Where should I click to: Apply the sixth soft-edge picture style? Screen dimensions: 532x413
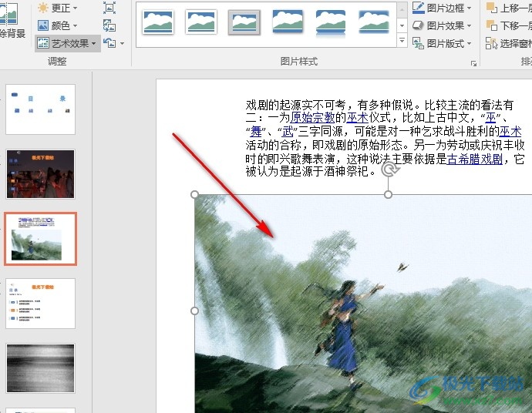[x=373, y=22]
